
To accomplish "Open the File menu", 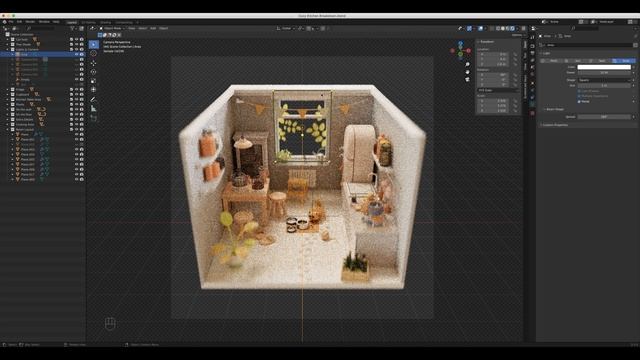I will [11, 22].
